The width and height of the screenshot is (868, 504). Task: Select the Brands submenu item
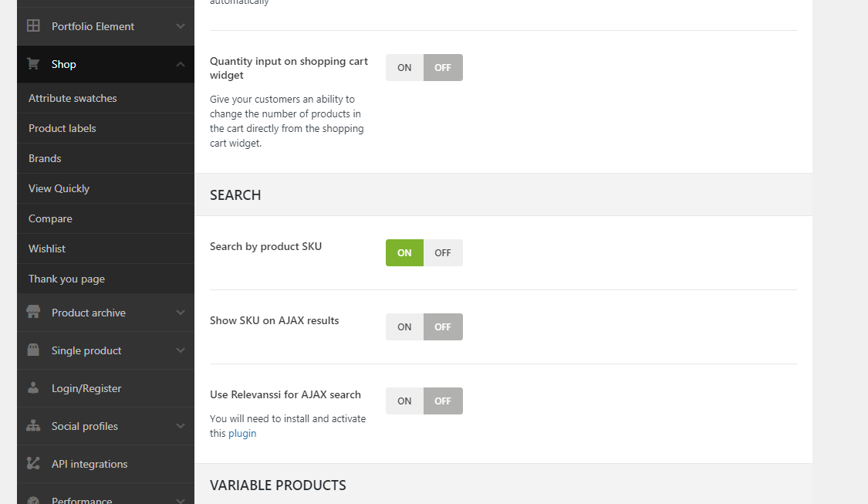click(45, 158)
